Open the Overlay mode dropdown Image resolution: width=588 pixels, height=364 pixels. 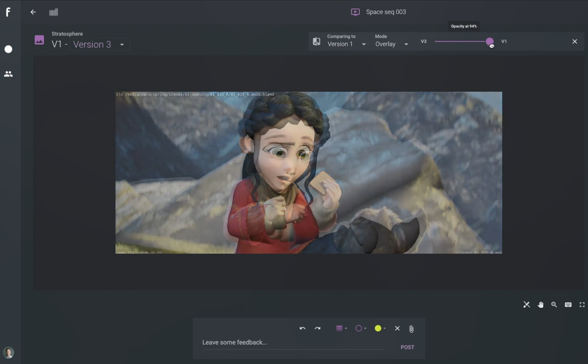pyautogui.click(x=392, y=44)
